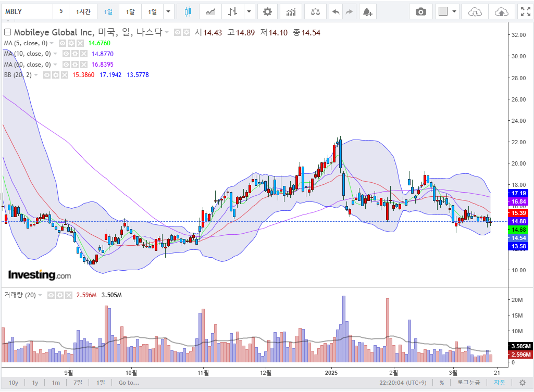Click the 3.505M volume axis label
534x392 pixels.
[520, 346]
